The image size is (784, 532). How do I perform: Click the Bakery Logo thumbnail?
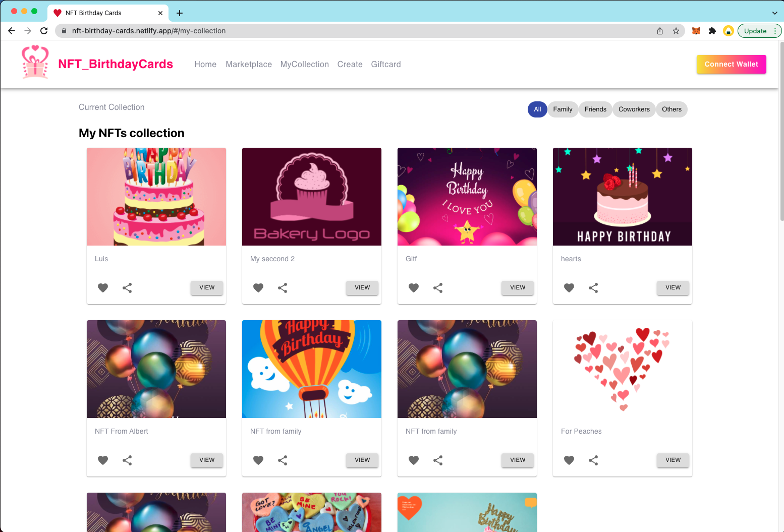pos(312,197)
